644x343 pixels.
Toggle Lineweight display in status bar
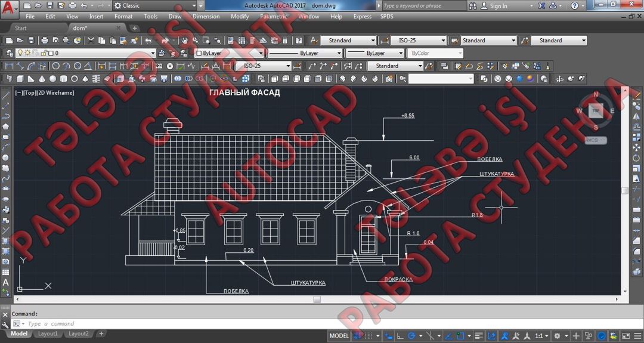(x=479, y=336)
